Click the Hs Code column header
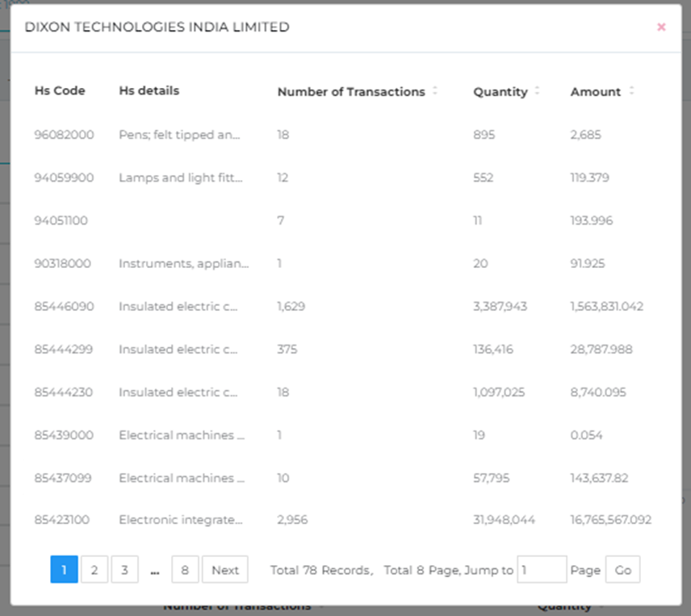Viewport: 691px width, 616px height. coord(60,90)
